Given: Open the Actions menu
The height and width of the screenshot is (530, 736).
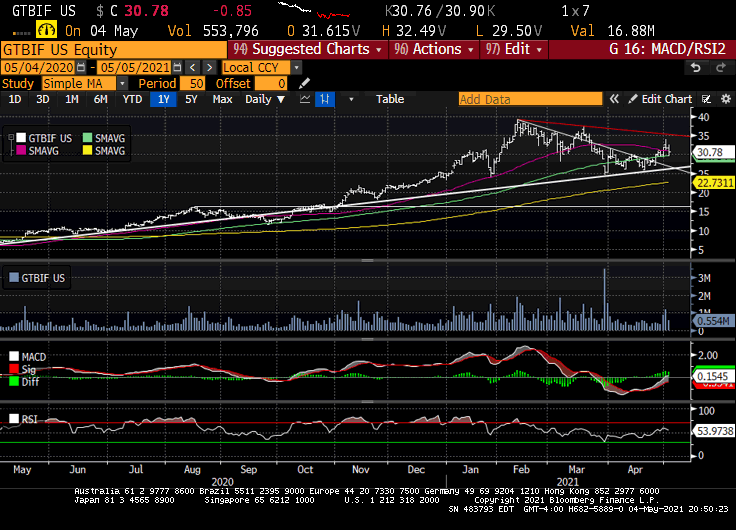Looking at the screenshot, I should tap(434, 49).
